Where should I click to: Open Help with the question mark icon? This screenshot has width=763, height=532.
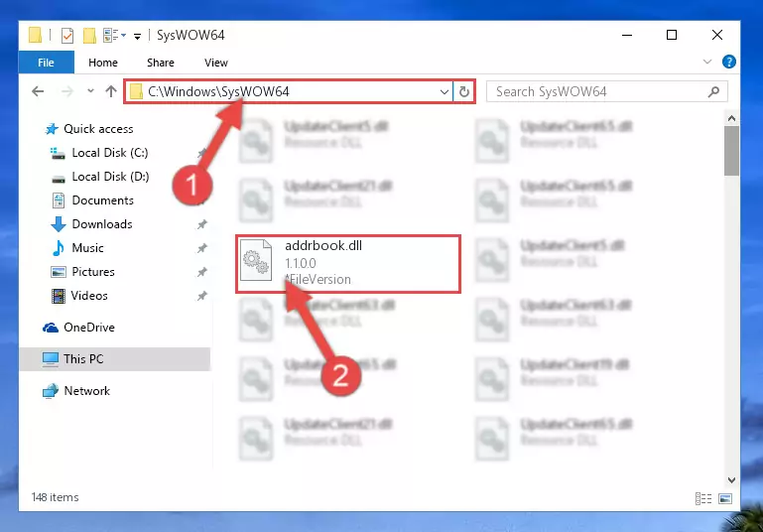pos(729,62)
